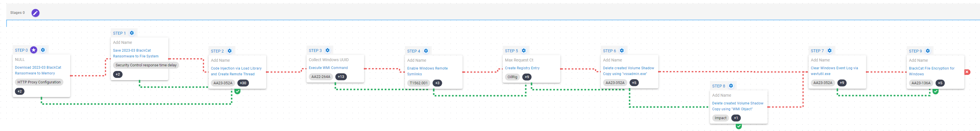Open BlackCat File Encryption for Windows link
980x131 pixels.
[931, 71]
